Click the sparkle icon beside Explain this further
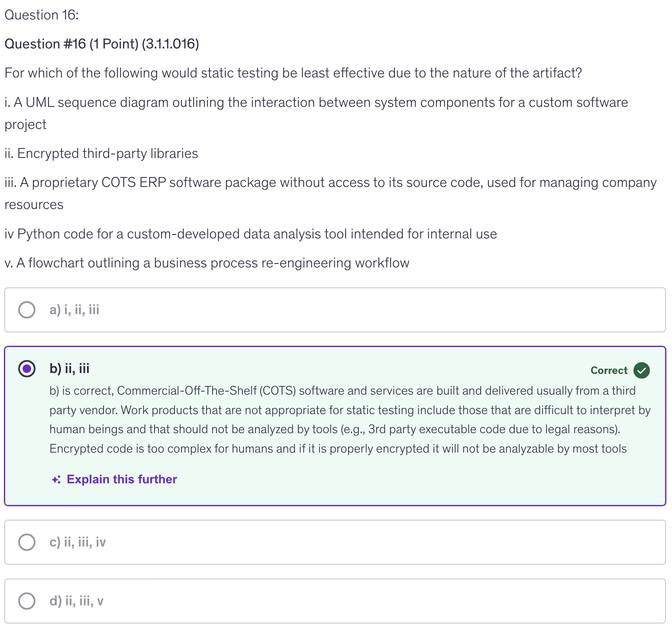 pos(56,479)
